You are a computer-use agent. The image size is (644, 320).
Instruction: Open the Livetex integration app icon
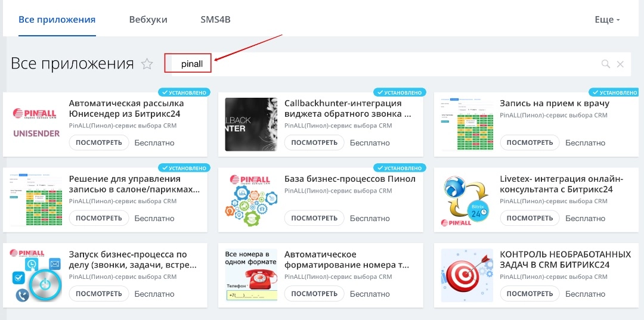(x=467, y=200)
